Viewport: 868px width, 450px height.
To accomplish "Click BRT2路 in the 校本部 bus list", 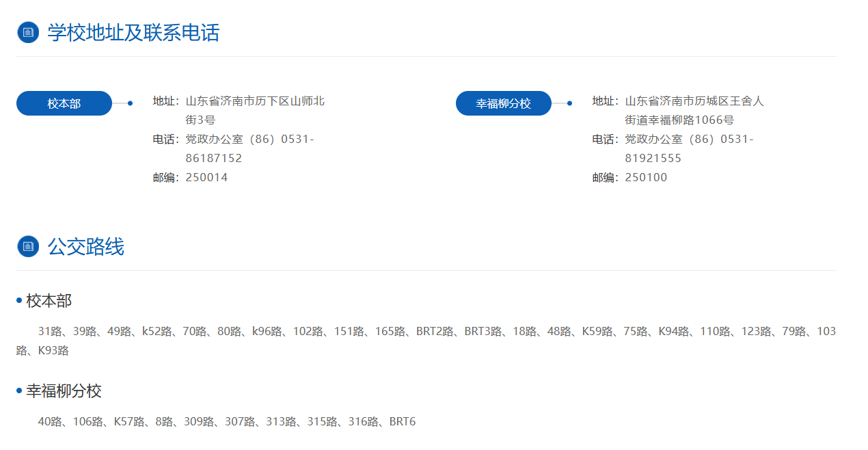I will [x=435, y=332].
